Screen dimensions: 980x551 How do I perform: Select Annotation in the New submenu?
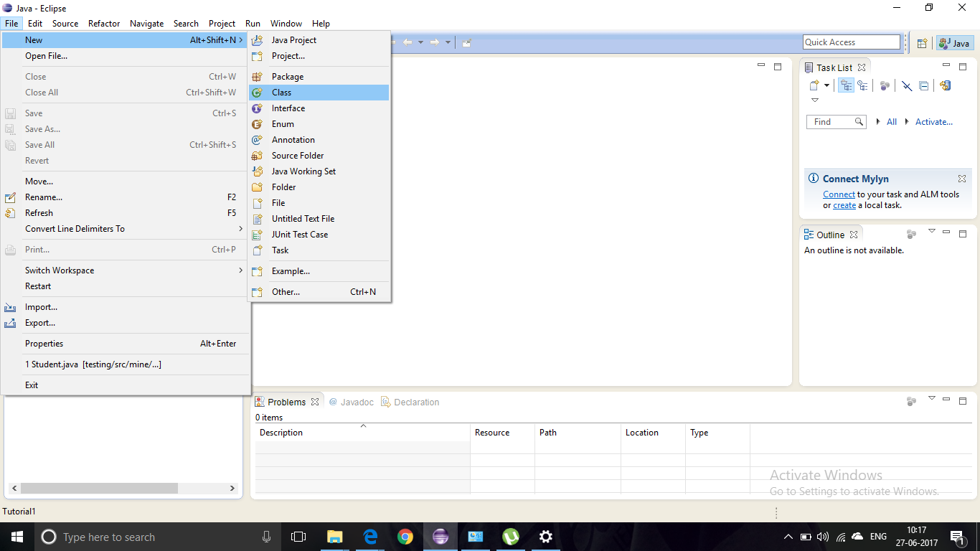(x=319, y=140)
